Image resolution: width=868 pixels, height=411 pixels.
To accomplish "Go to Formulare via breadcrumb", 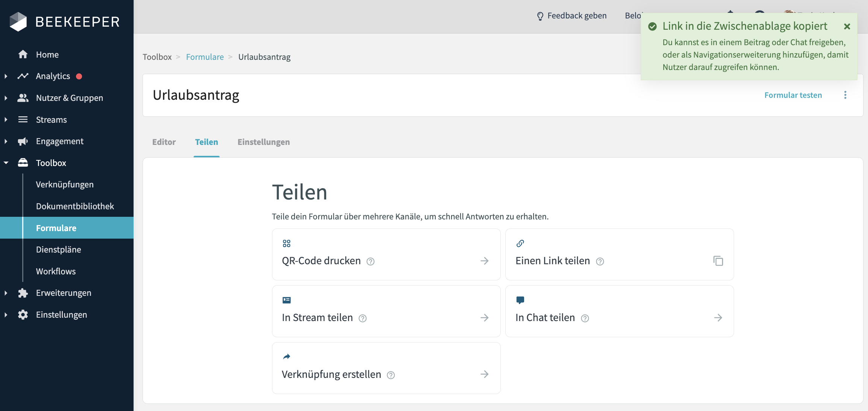I will (x=205, y=57).
